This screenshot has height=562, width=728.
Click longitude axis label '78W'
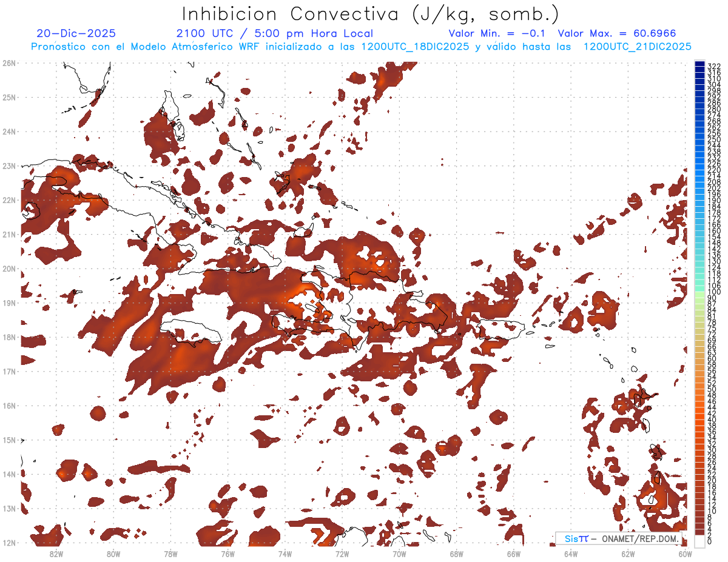170,554
